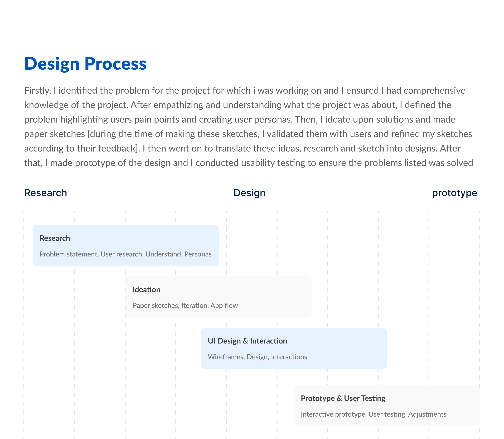504x439 pixels.
Task: Click "App flow" in the Ideation card
Action: [224, 306]
